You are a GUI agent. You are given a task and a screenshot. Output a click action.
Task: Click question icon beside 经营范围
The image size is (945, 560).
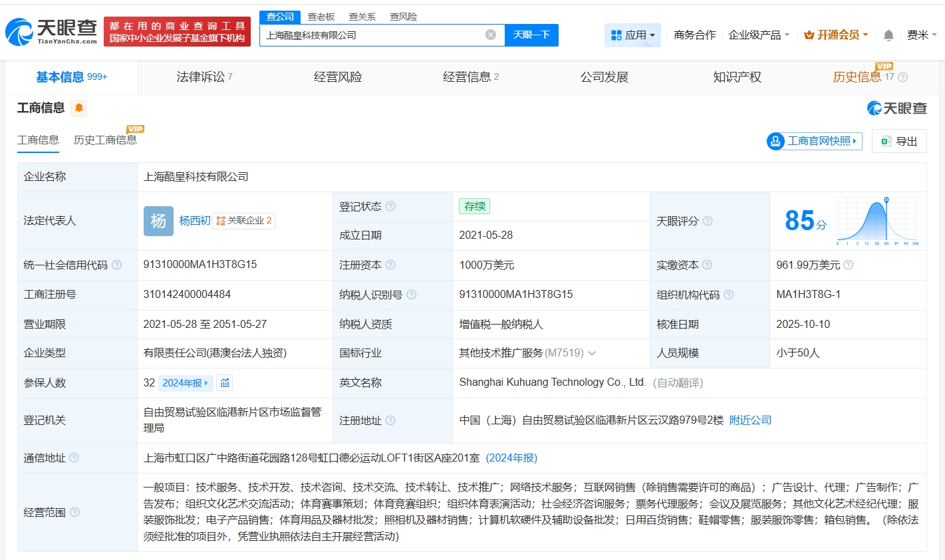[x=75, y=512]
